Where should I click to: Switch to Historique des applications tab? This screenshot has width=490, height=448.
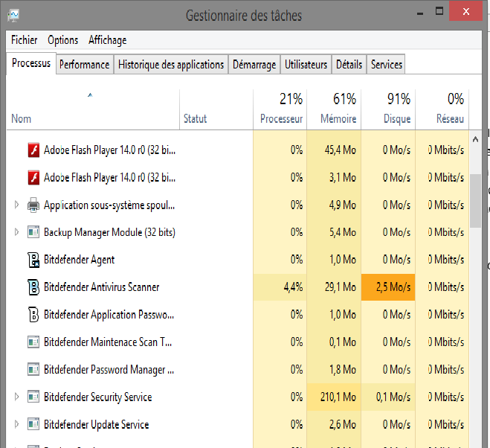pos(171,65)
